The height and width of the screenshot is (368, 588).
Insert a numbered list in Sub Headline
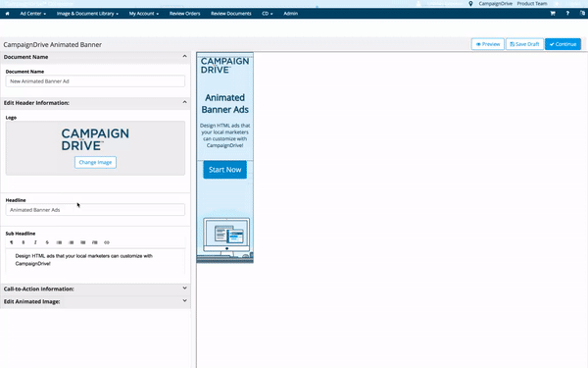click(x=71, y=242)
